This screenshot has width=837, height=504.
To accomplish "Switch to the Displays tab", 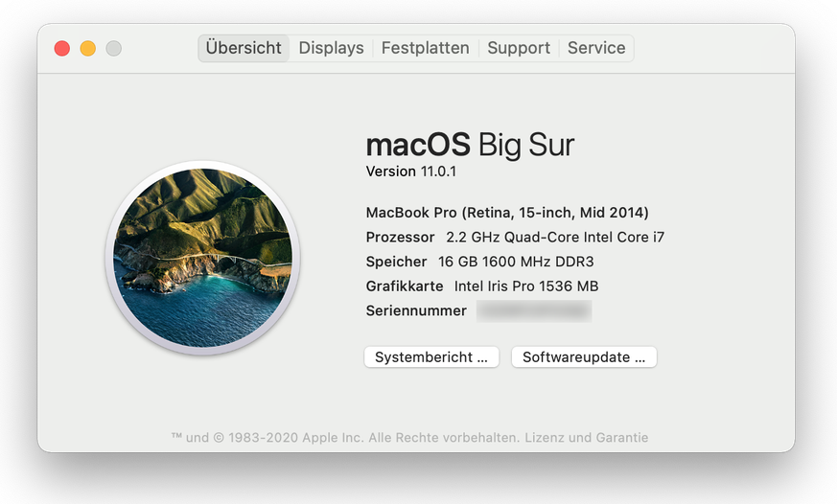I will point(331,48).
